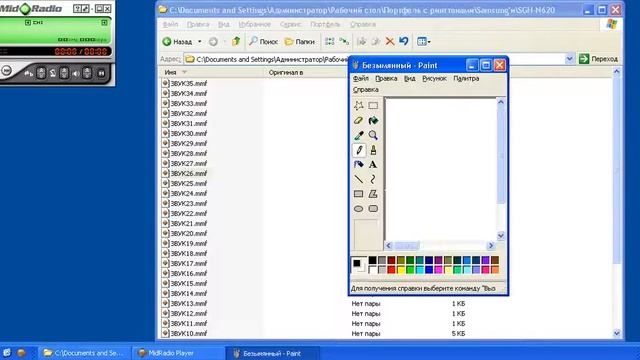This screenshot has height=360, width=640.
Task: Open the Справка menu in Paint
Action: coord(366,89)
